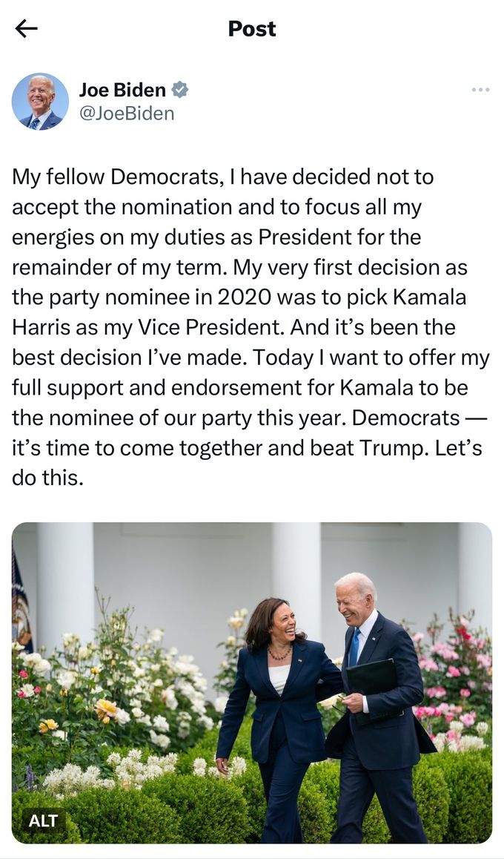Click the black folder in the photo
The width and height of the screenshot is (504, 859).
tap(374, 685)
